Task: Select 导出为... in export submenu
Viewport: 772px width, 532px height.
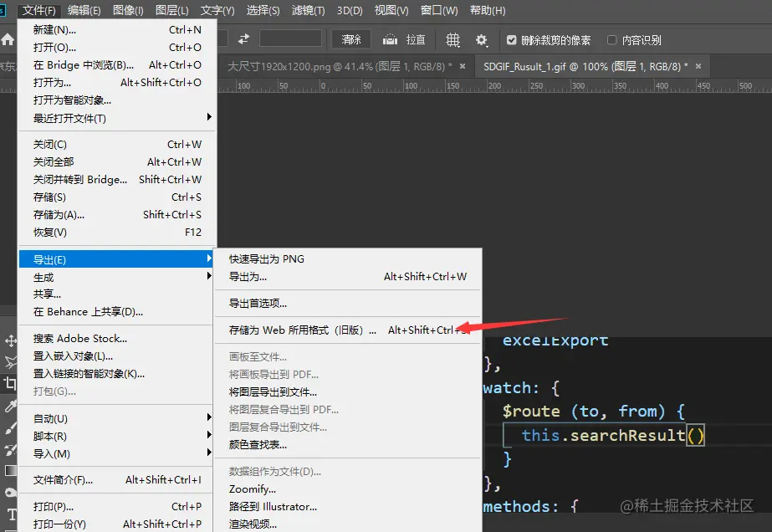Action: coord(348,277)
